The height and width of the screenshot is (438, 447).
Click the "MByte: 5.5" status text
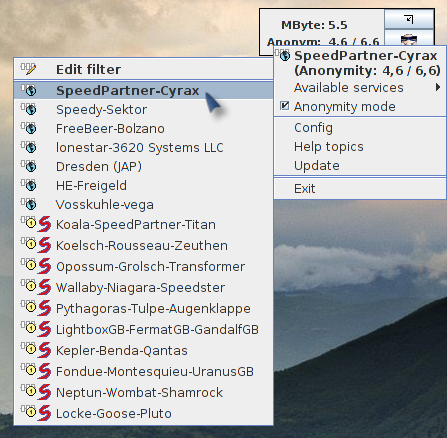314,25
